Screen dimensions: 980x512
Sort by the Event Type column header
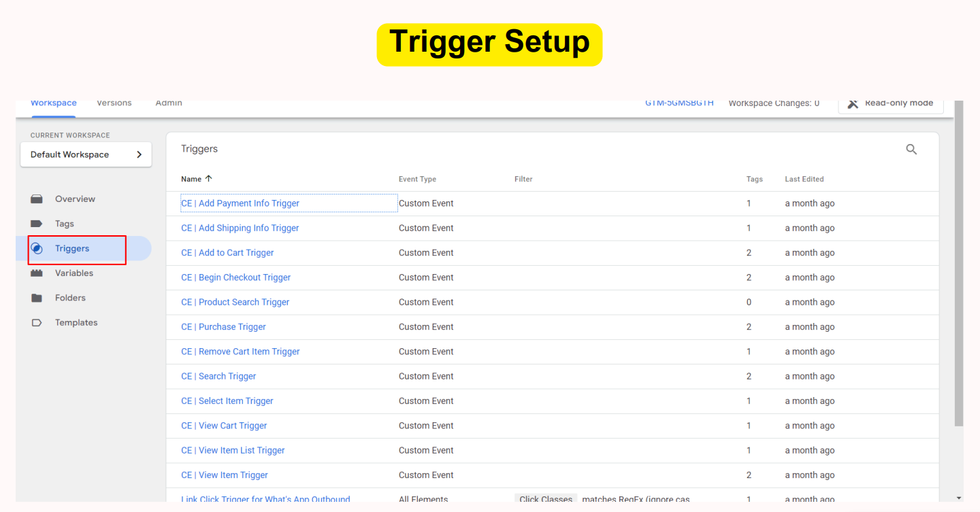point(417,180)
